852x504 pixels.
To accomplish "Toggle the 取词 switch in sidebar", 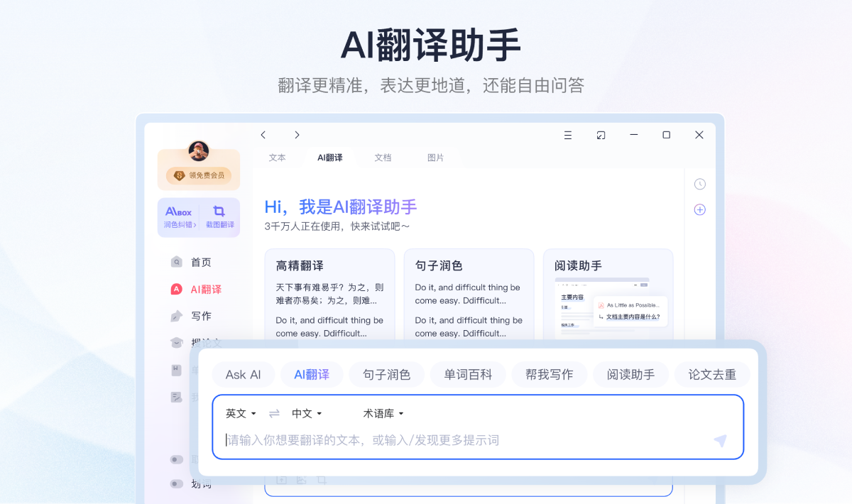I will (176, 459).
